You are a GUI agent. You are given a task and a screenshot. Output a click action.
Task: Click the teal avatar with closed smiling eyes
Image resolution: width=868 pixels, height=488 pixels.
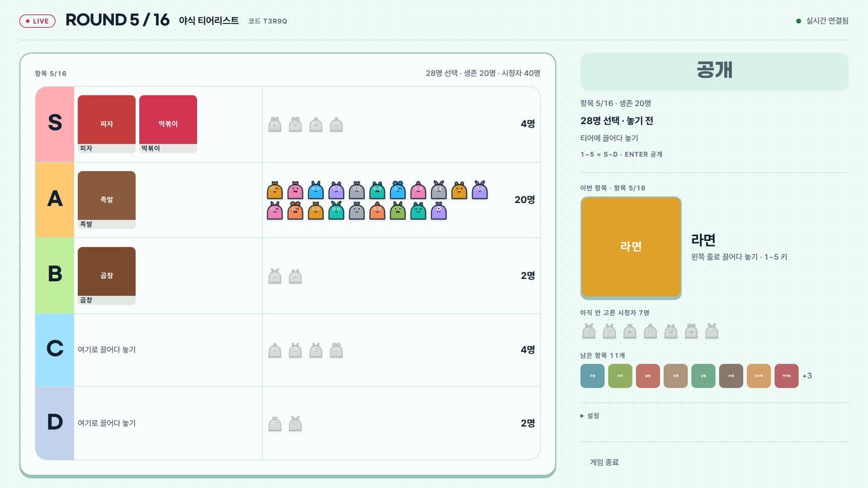(418, 210)
